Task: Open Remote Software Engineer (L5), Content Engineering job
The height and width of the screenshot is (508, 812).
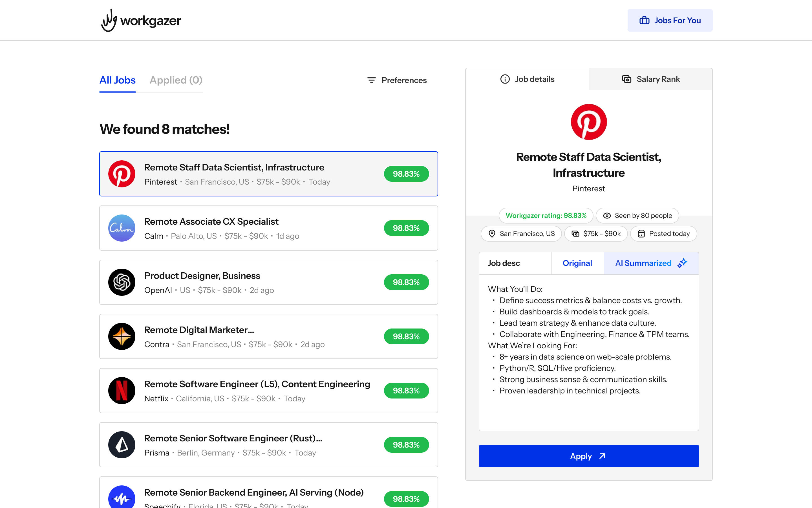Action: (x=268, y=390)
